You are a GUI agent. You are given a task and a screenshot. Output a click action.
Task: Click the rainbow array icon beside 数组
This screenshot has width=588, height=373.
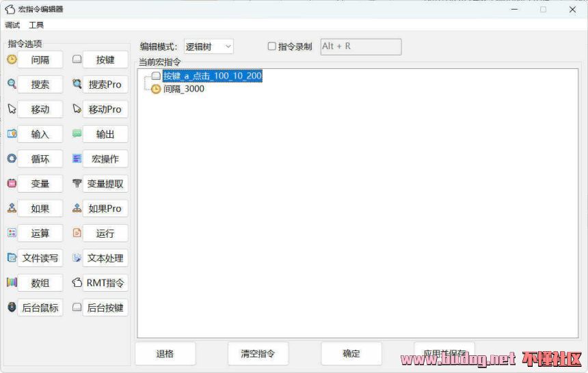click(12, 282)
